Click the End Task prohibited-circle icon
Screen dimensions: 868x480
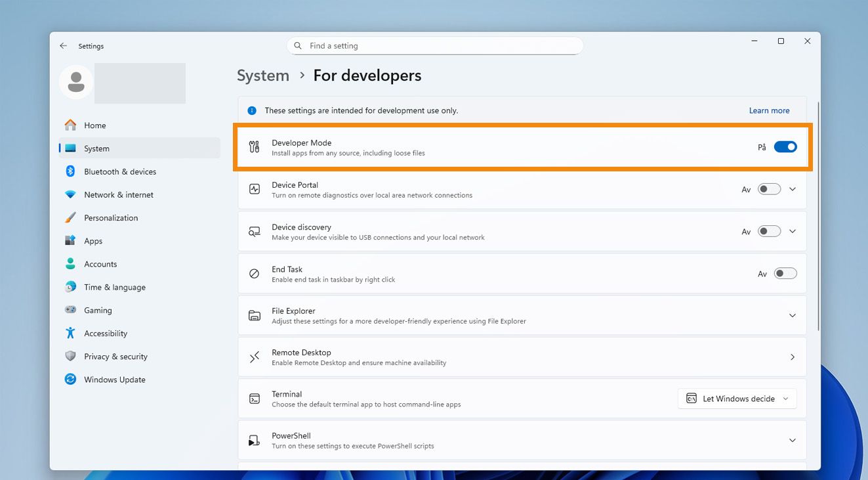click(255, 274)
